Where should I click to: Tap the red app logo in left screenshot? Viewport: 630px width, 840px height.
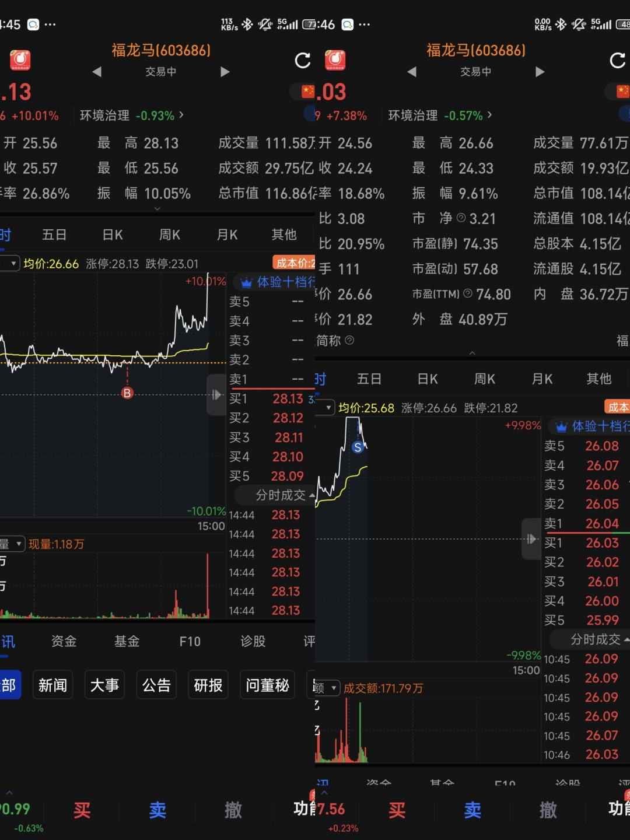[x=20, y=60]
